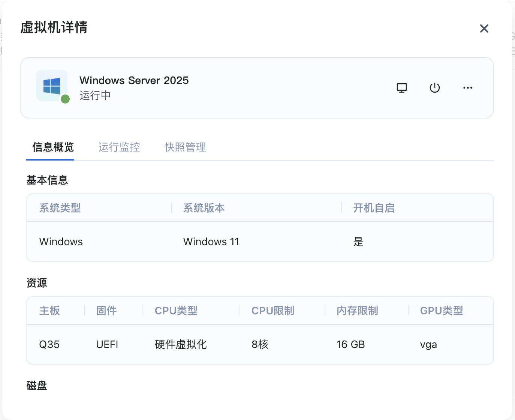Click the 资源 section heading
The width and height of the screenshot is (515, 420).
tap(37, 283)
